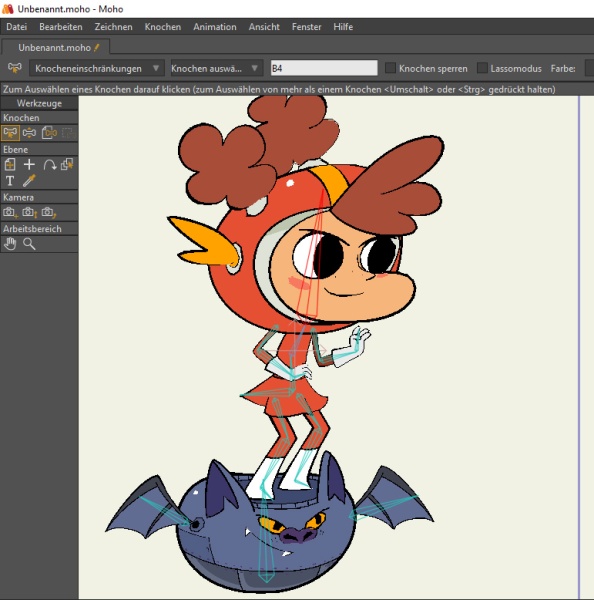Enable the Knochen sperren checkbox
Screen dimensions: 594x600
tap(390, 68)
